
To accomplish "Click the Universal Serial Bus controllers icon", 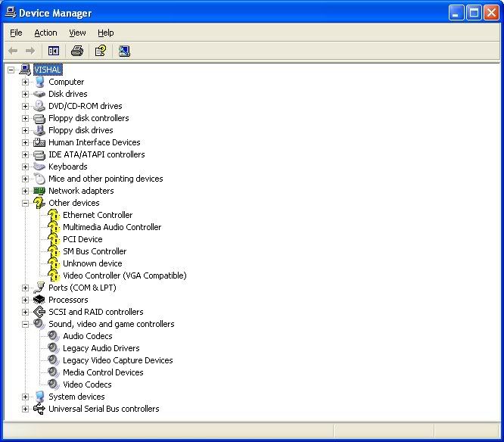I will tap(39, 409).
